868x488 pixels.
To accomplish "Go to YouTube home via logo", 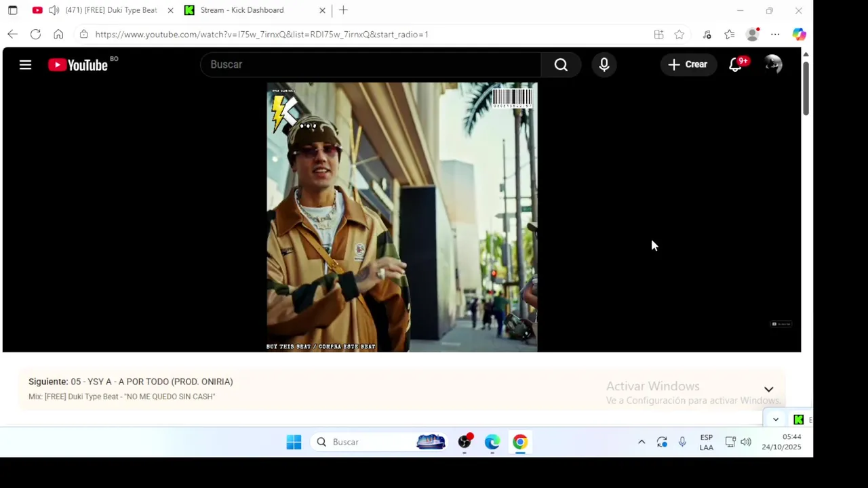I will pyautogui.click(x=78, y=65).
